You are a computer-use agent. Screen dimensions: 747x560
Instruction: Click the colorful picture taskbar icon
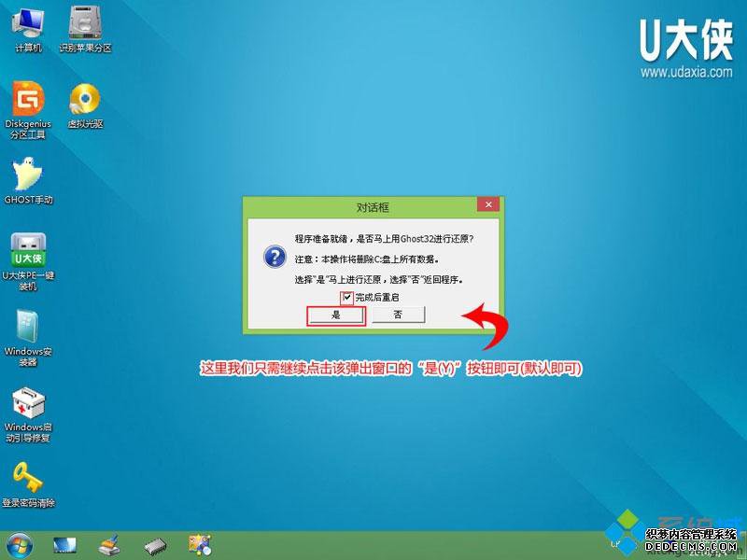click(x=200, y=546)
